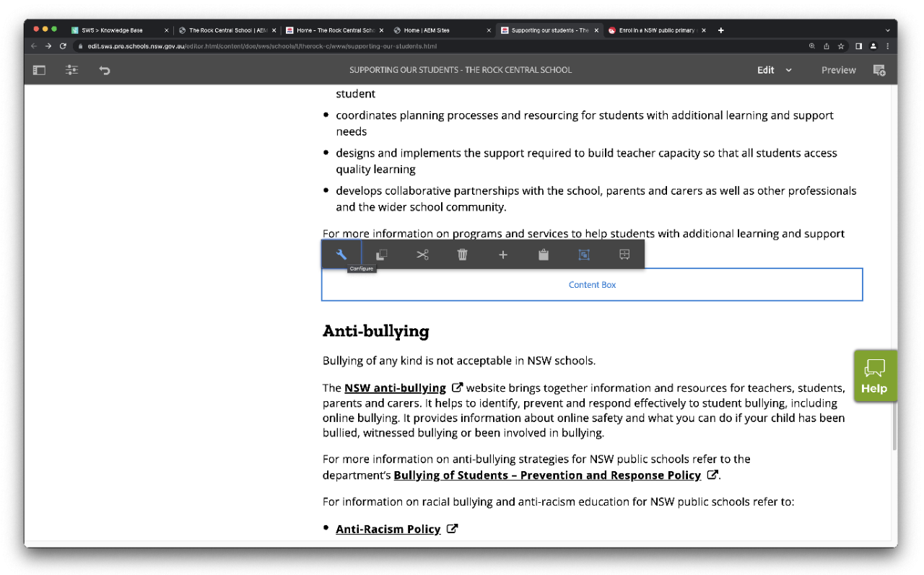Click the browser share icon
The image size is (924, 575).
tap(827, 46)
